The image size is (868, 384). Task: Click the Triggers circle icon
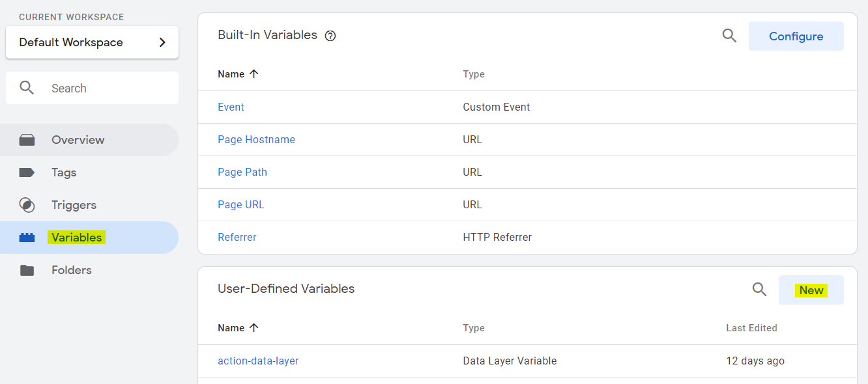[x=27, y=205]
